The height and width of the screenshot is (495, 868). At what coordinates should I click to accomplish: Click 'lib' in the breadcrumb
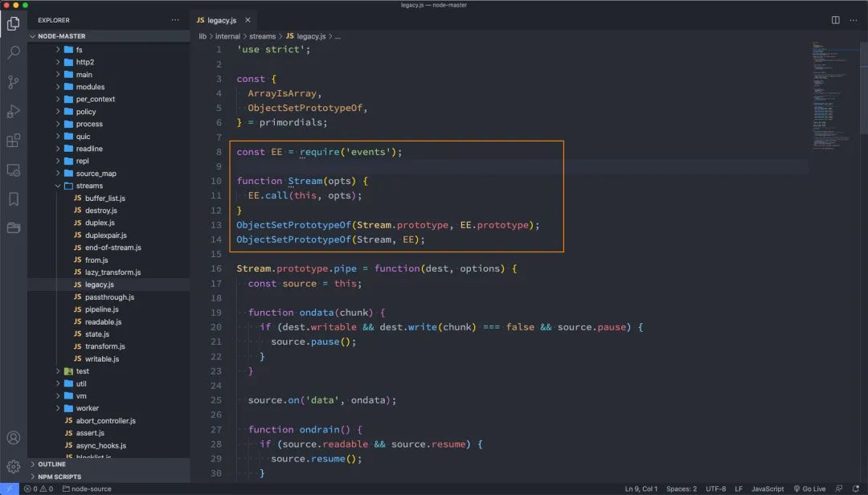pos(203,36)
